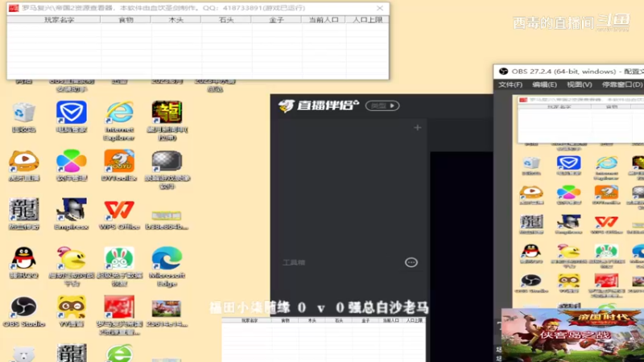Close the 罗马复兴 resource viewer window
The image size is (644, 362).
pos(380,8)
